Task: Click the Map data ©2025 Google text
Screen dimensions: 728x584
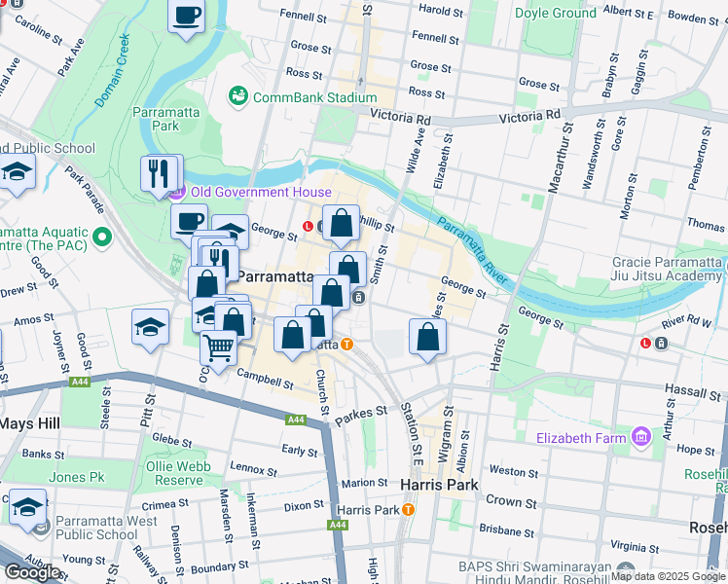Action: tap(668, 576)
